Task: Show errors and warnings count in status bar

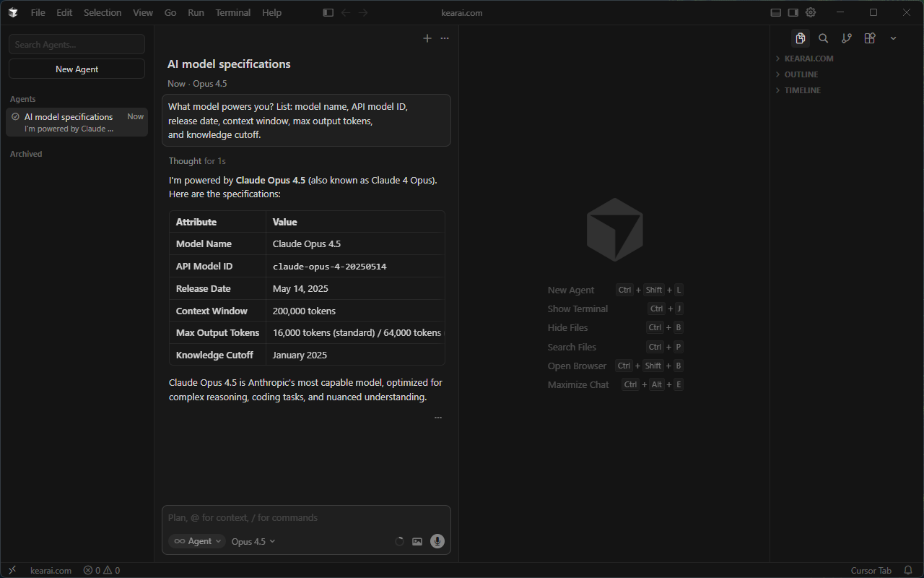Action: point(102,570)
